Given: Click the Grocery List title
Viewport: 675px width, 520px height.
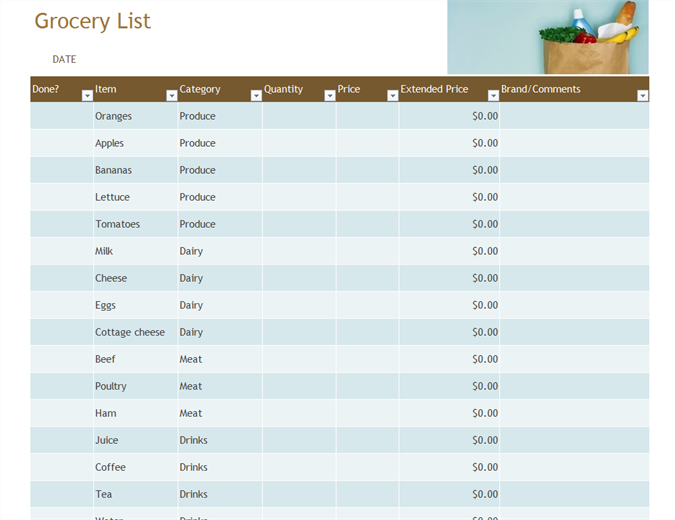Looking at the screenshot, I should tap(92, 21).
